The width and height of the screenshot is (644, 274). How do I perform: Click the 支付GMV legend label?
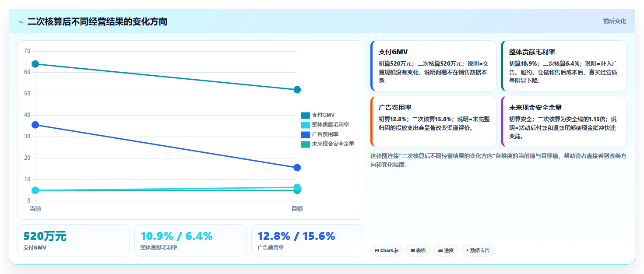(323, 115)
